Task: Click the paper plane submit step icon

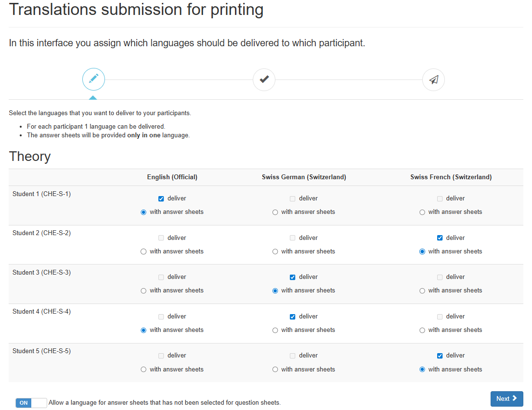Action: coord(434,80)
